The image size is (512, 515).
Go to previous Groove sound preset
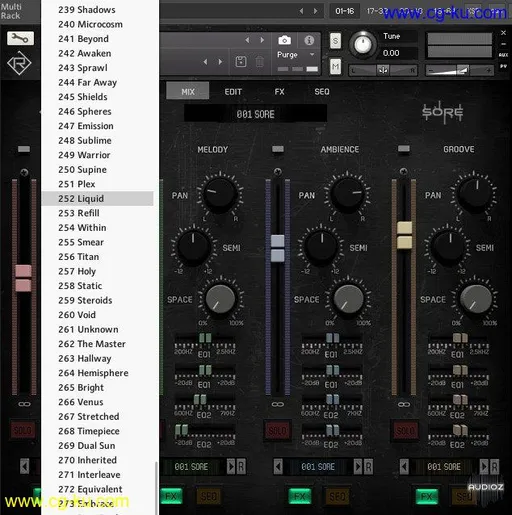(x=404, y=466)
